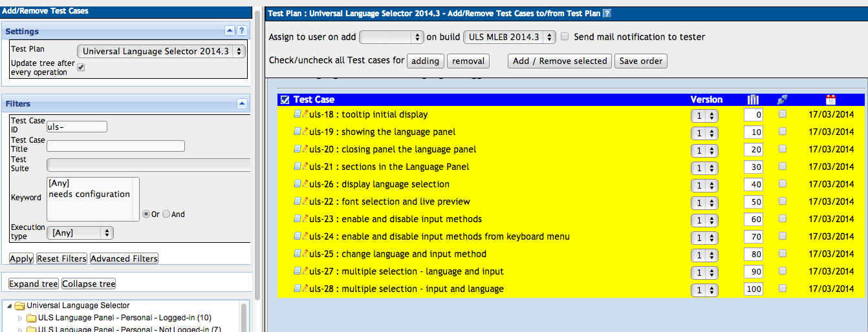This screenshot has height=332, width=868.
Task: Open the summary document icon for uls-20
Action: [298, 149]
